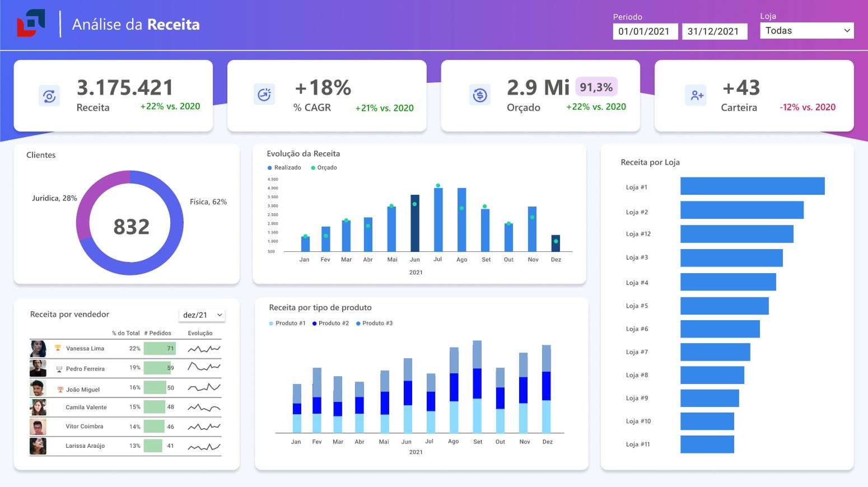
Task: Toggle the Realizado legend in Evolução da Receita
Action: tap(284, 167)
